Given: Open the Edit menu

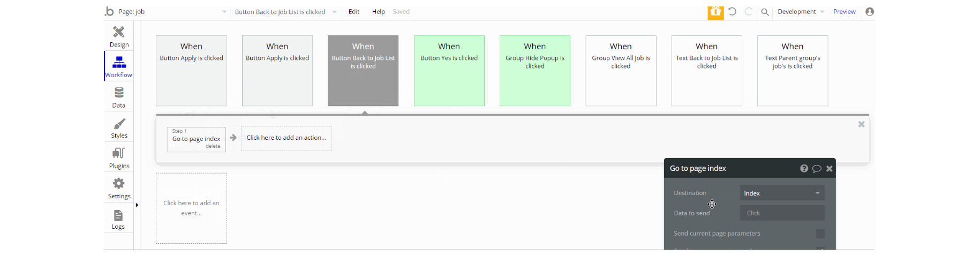Looking at the screenshot, I should coord(354,12).
